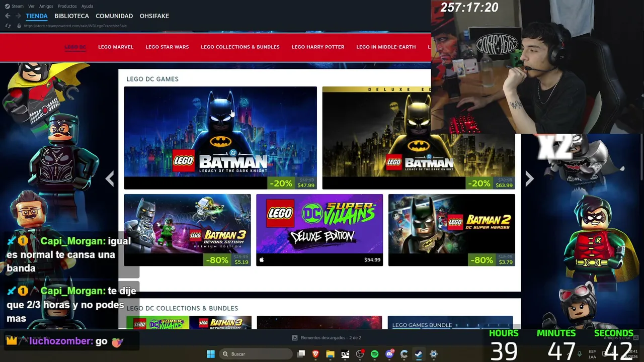Switch to the TIENDA tab

[x=37, y=16]
